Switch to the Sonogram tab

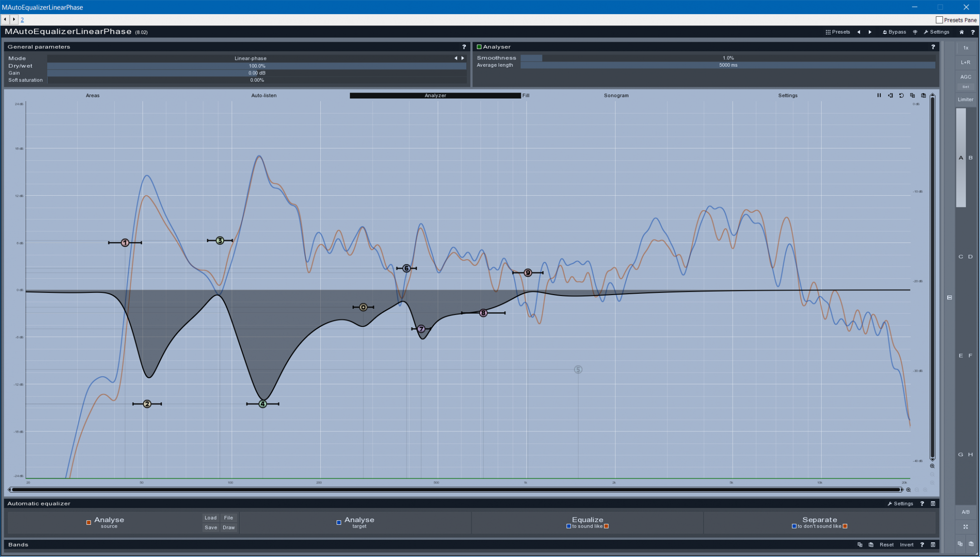[616, 95]
